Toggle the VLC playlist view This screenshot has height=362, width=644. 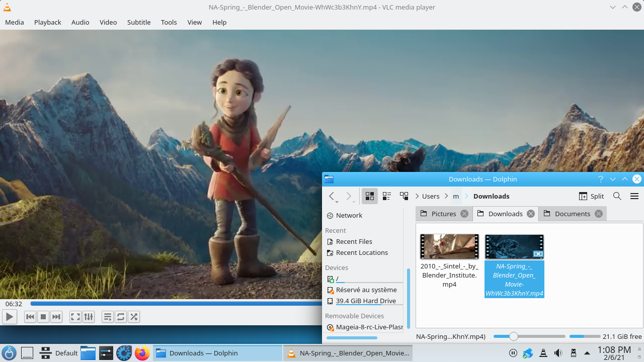[108, 317]
